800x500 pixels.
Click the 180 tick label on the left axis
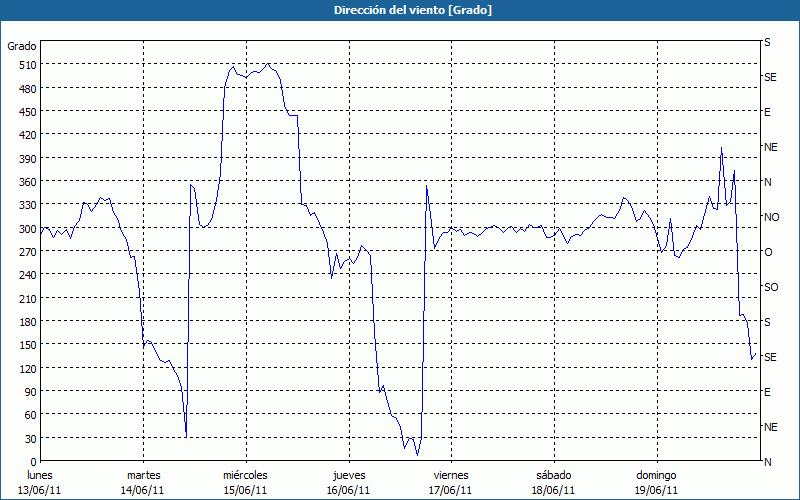(x=27, y=321)
